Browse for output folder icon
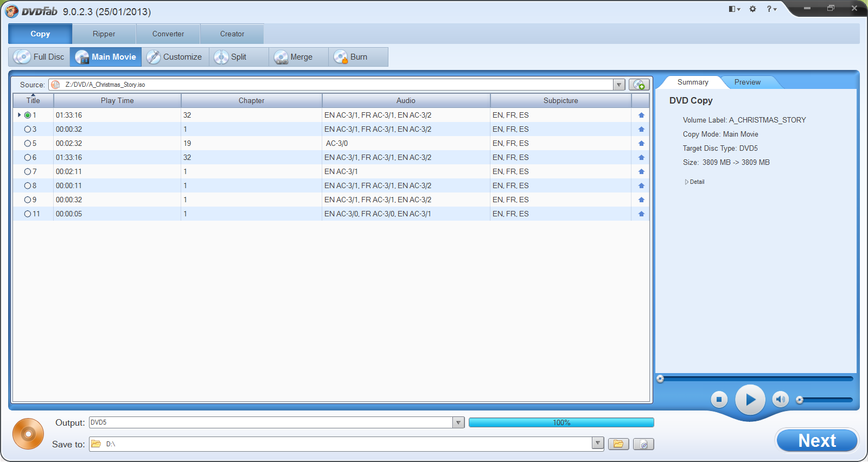 618,444
